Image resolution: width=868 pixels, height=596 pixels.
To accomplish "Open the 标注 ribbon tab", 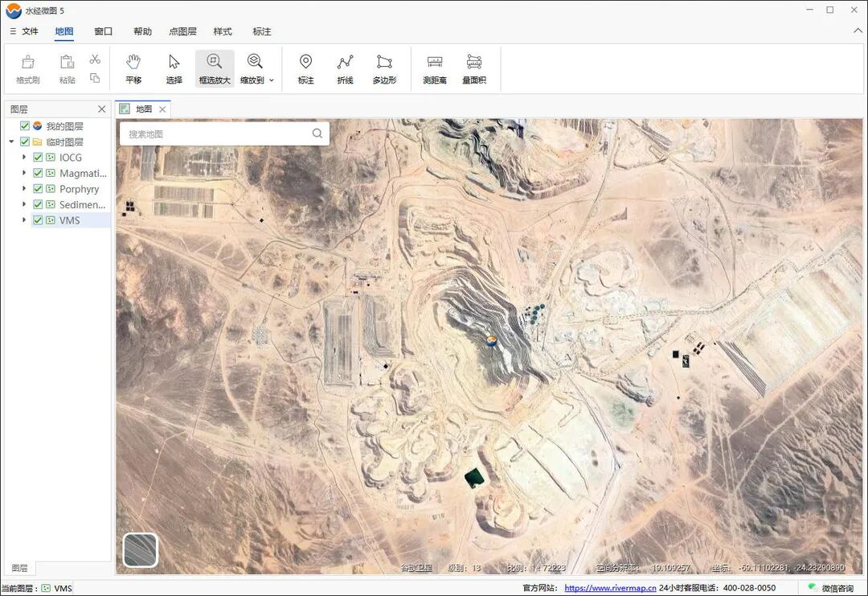I will (x=262, y=31).
